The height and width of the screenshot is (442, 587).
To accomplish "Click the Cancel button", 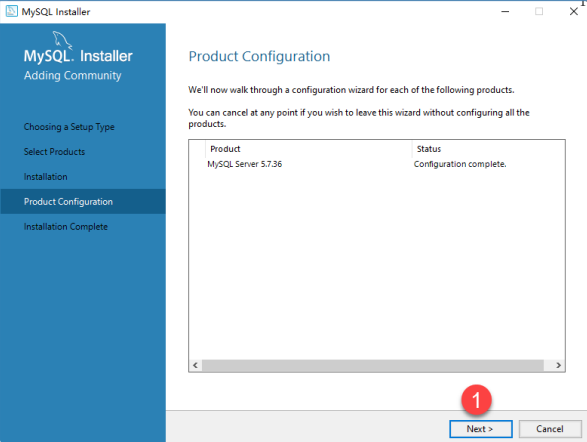I will coord(550,429).
